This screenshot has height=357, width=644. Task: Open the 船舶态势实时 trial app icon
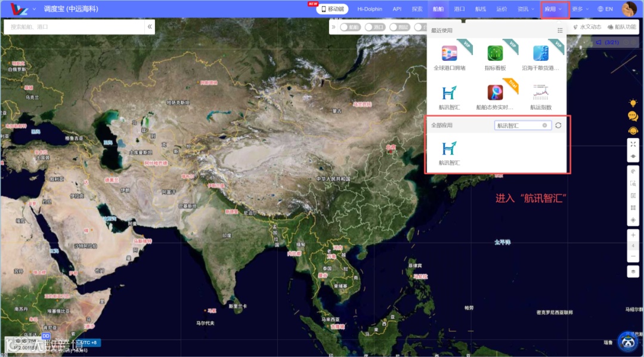pos(495,93)
